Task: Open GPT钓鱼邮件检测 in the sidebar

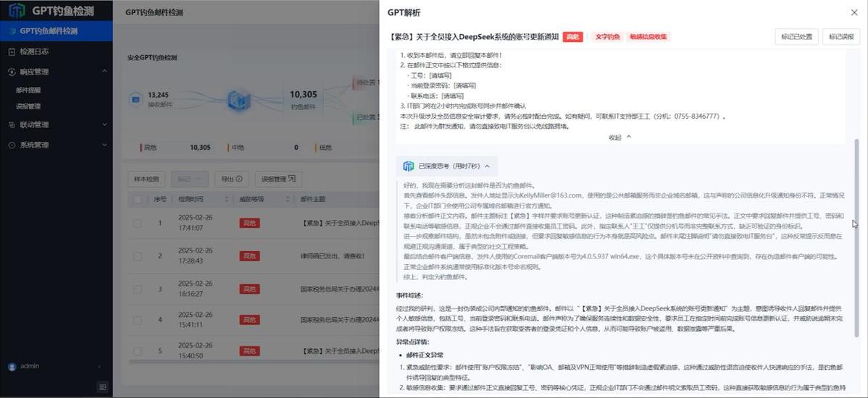Action: coord(56,31)
